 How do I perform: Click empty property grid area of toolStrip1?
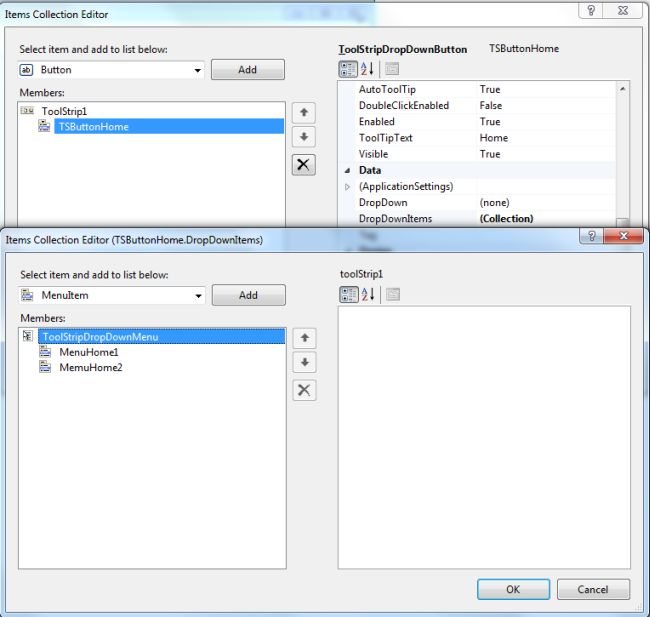pyautogui.click(x=484, y=437)
